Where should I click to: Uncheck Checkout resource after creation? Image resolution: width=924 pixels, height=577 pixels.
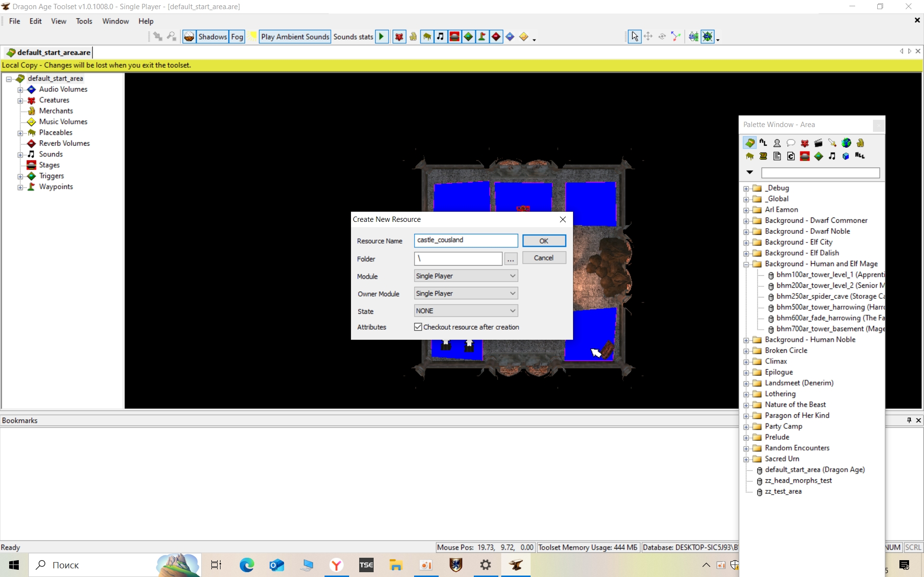coord(418,327)
